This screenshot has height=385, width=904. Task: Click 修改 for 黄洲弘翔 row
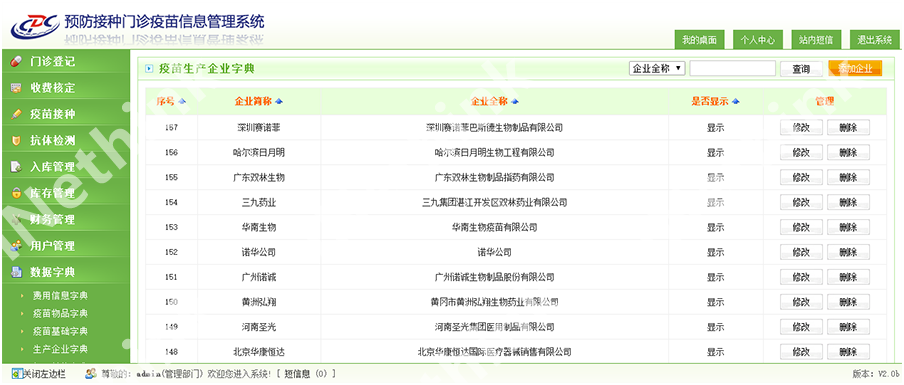point(801,302)
